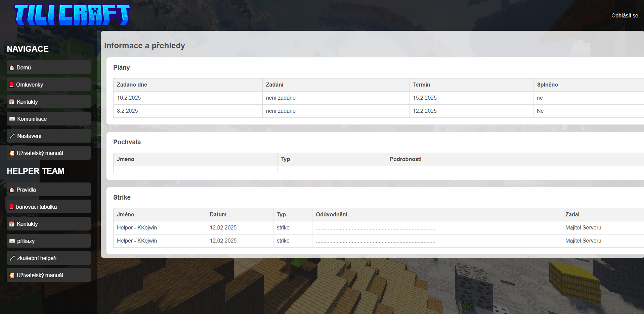
Task: Click the envelope icon beside Komunikace
Action: tap(12, 119)
